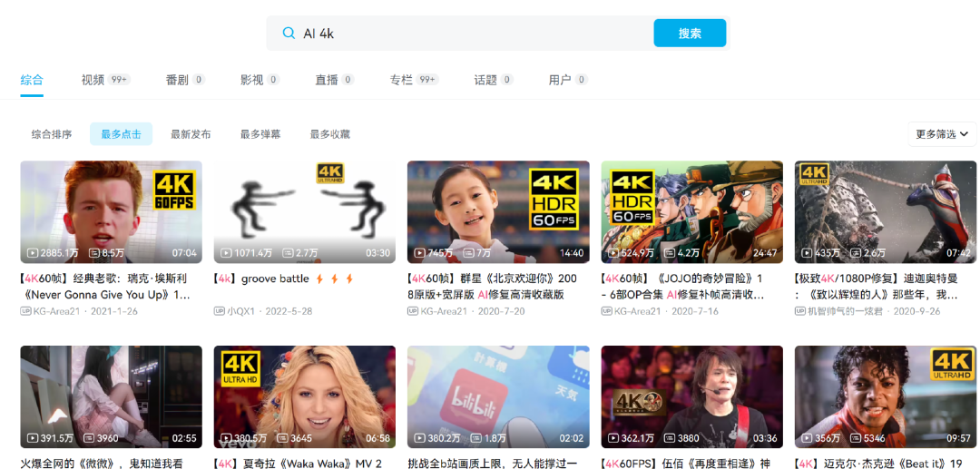The image size is (980, 469).
Task: Open the 北京欢迎你 video thumbnail
Action: coord(498,211)
